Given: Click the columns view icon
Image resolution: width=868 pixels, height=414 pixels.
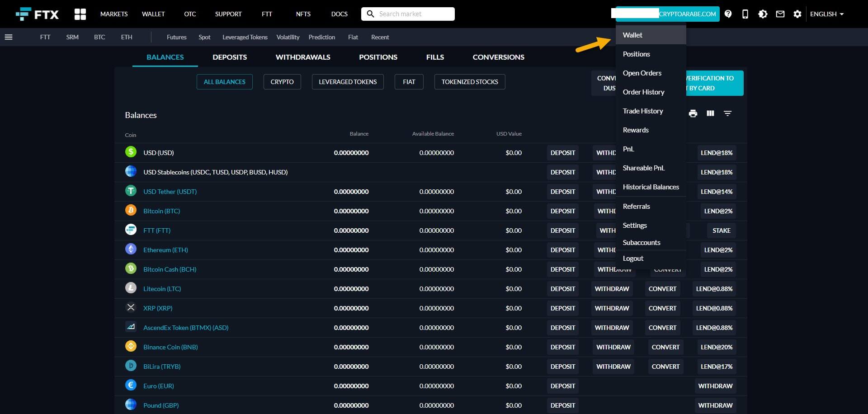Looking at the screenshot, I should pyautogui.click(x=710, y=113).
